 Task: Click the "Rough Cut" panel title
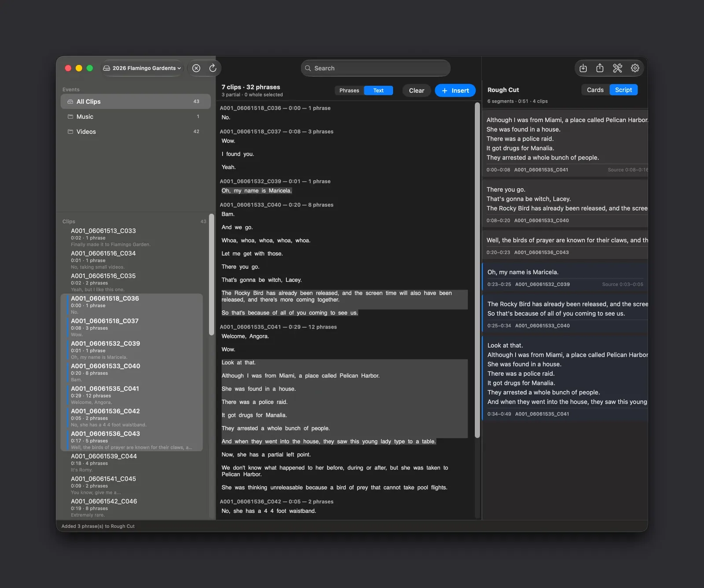pos(503,90)
